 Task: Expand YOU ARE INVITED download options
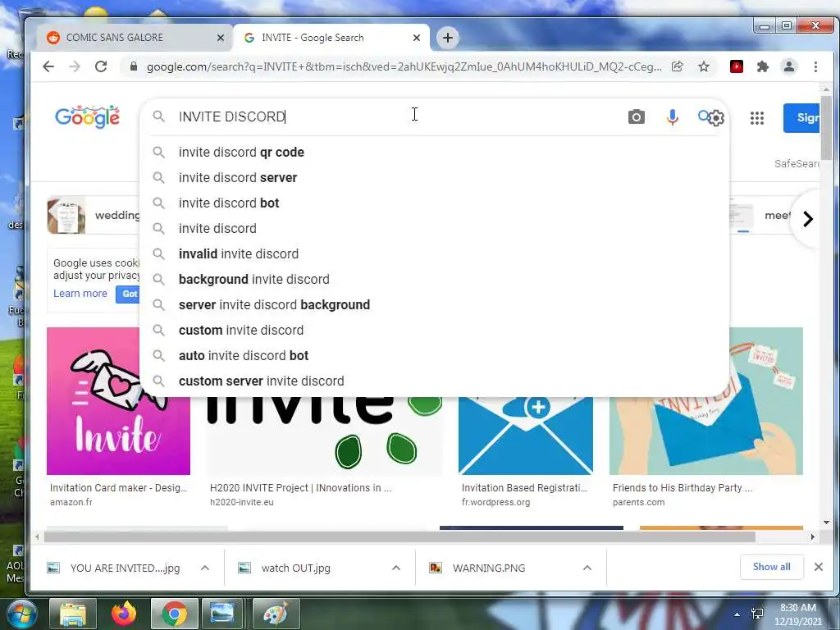click(x=204, y=568)
